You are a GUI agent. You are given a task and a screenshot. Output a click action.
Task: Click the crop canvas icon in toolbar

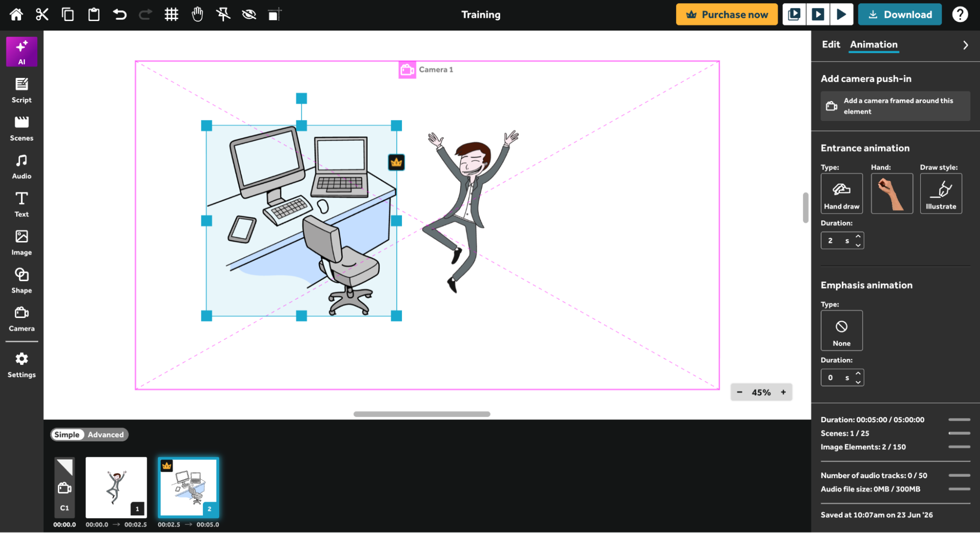(x=275, y=15)
